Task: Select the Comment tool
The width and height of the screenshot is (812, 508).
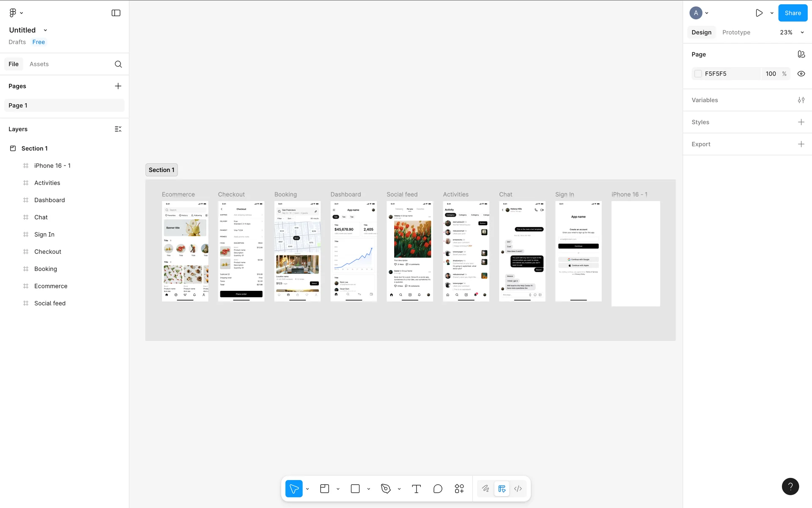Action: (x=438, y=489)
